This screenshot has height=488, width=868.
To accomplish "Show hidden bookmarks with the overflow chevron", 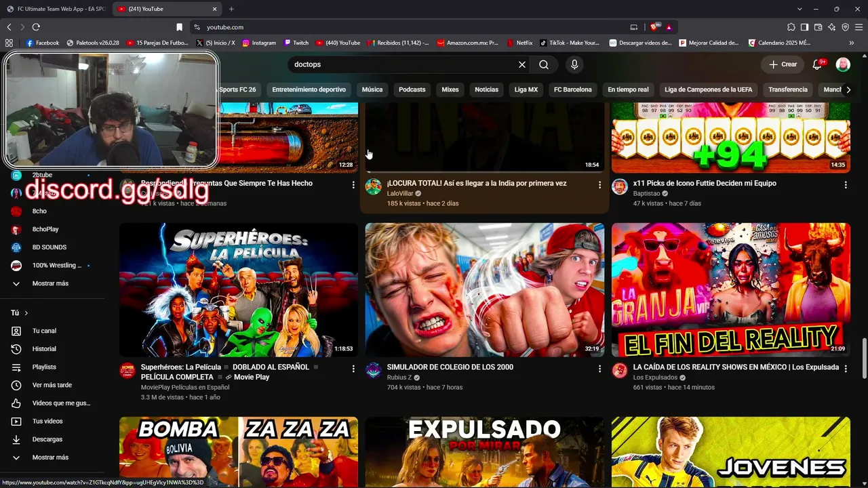I will click(852, 43).
